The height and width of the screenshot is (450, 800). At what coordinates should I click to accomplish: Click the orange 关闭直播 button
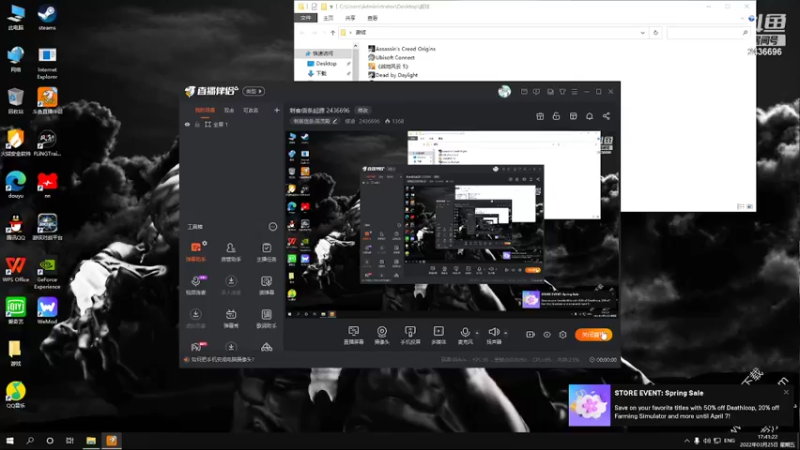coord(593,335)
